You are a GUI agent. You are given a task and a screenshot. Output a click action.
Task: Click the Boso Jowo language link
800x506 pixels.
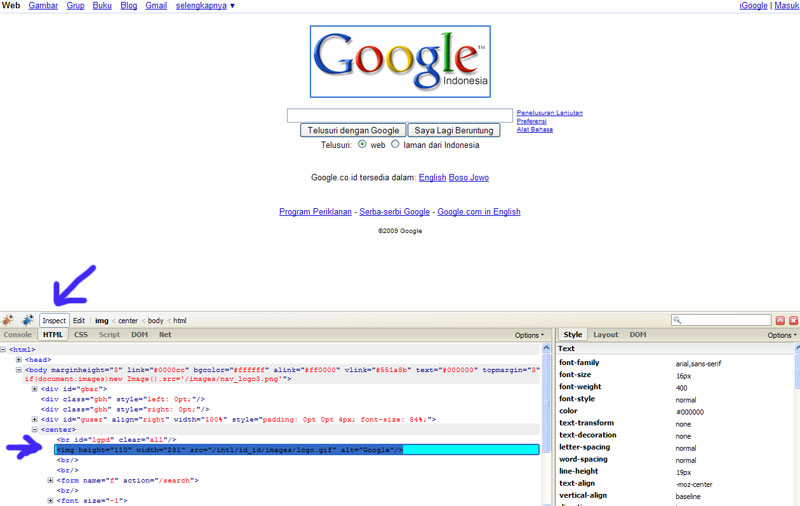(x=469, y=178)
